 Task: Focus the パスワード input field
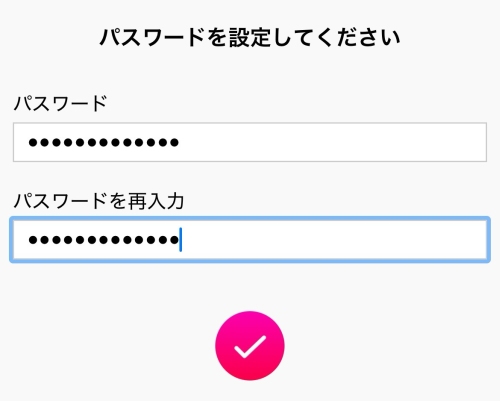[250, 142]
